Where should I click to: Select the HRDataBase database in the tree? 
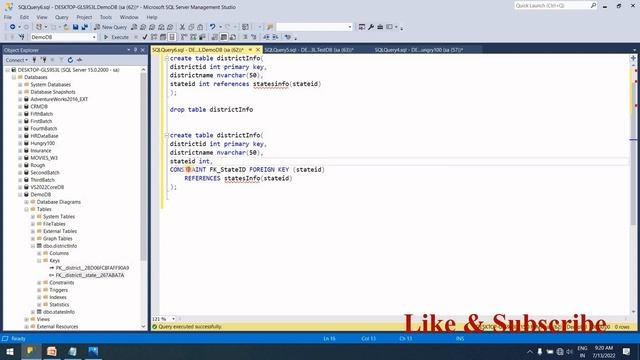tap(44, 136)
